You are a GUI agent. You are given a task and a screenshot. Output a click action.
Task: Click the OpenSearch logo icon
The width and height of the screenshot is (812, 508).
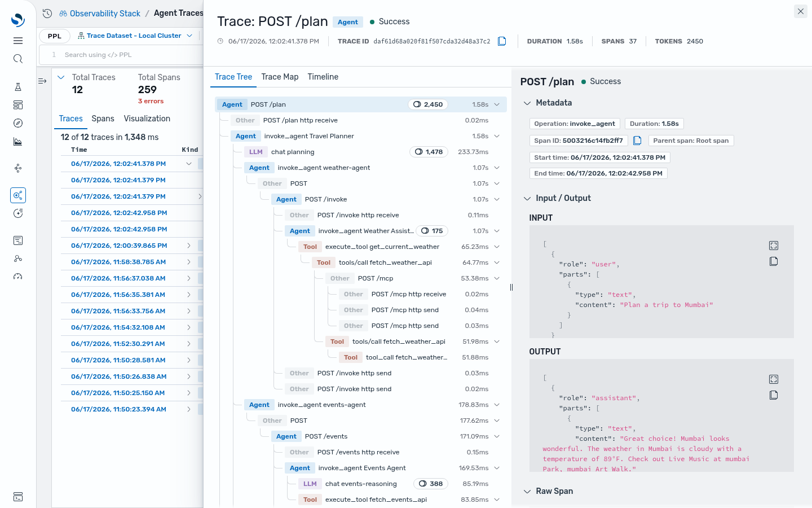[x=18, y=20]
